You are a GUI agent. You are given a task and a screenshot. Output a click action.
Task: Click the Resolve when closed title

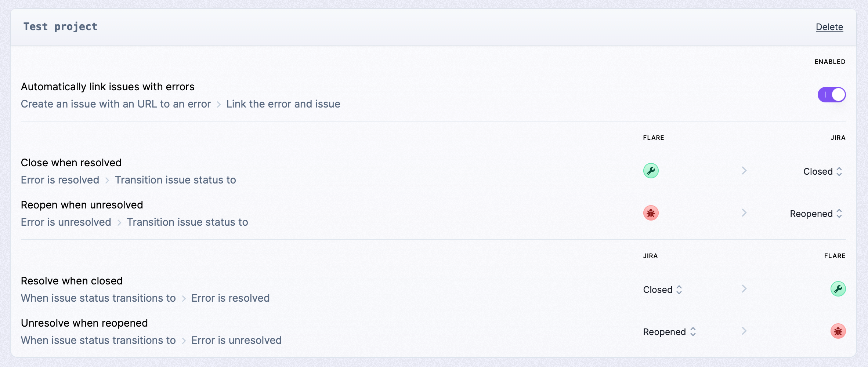point(72,281)
